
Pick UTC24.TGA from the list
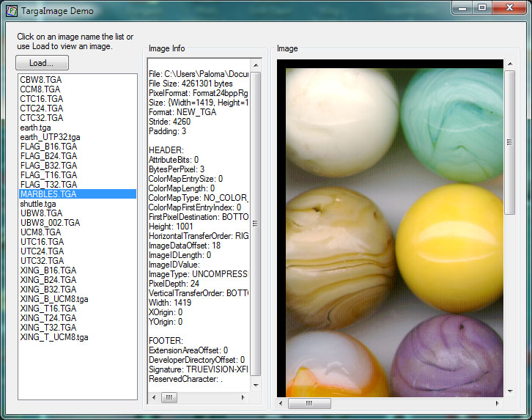point(42,251)
